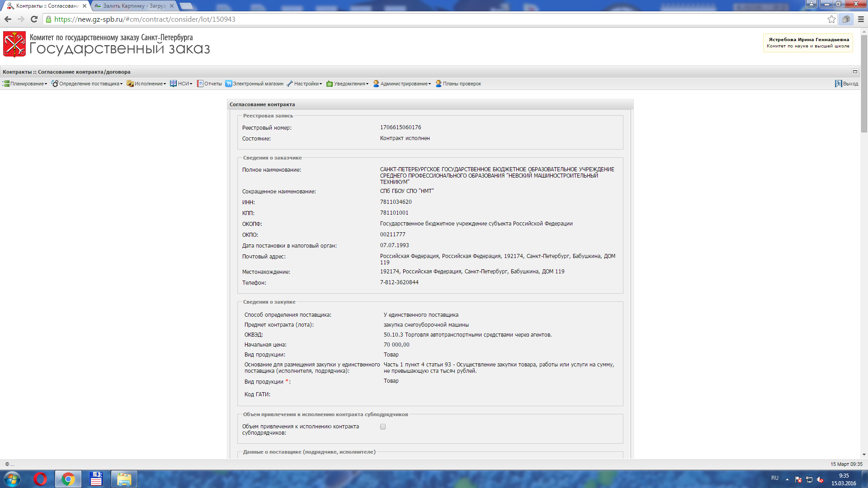Tick the subcontractors involvement checkbox
The height and width of the screenshot is (488, 868).
(x=383, y=427)
